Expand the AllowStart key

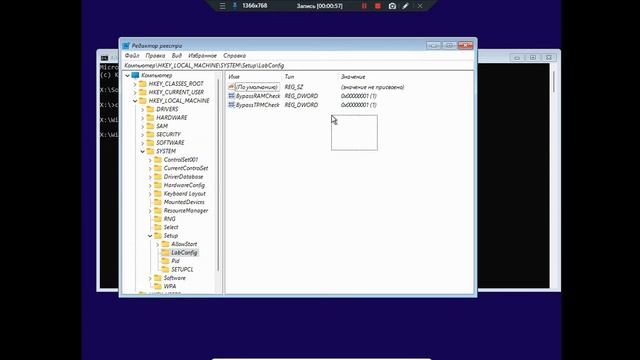coord(158,244)
